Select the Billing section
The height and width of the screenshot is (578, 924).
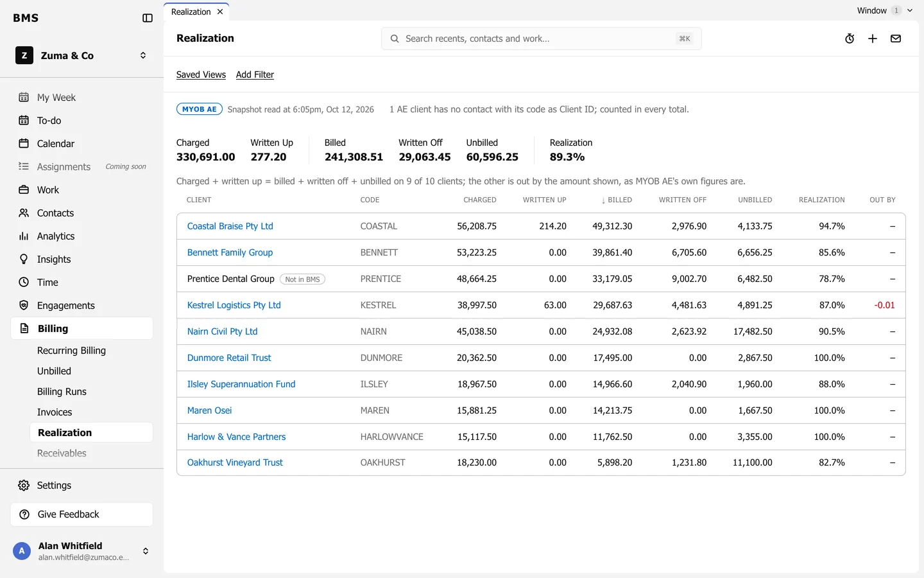(x=81, y=329)
